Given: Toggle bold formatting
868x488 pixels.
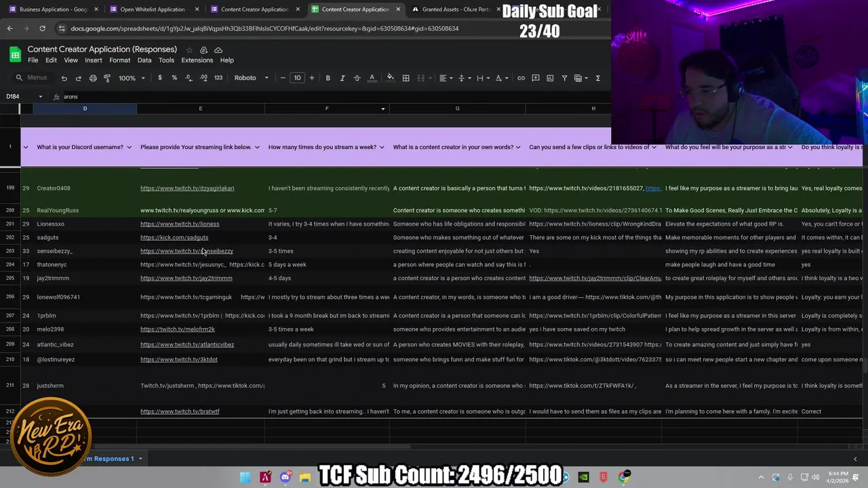Looking at the screenshot, I should 328,78.
